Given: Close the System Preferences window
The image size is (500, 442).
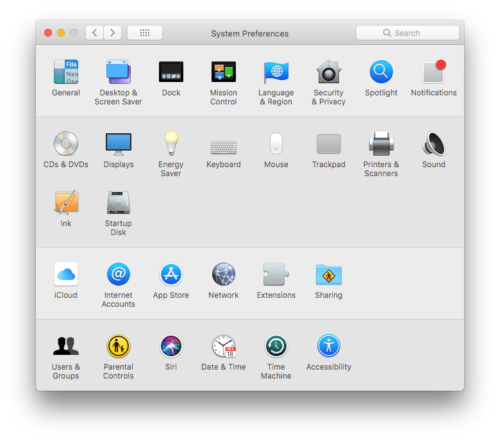Looking at the screenshot, I should (x=48, y=33).
